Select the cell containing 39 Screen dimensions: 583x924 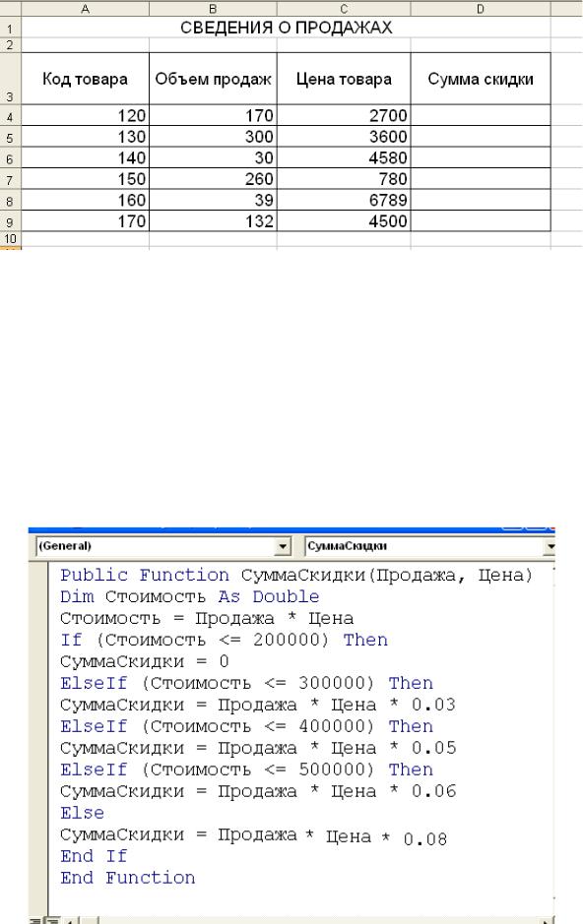[x=213, y=201]
